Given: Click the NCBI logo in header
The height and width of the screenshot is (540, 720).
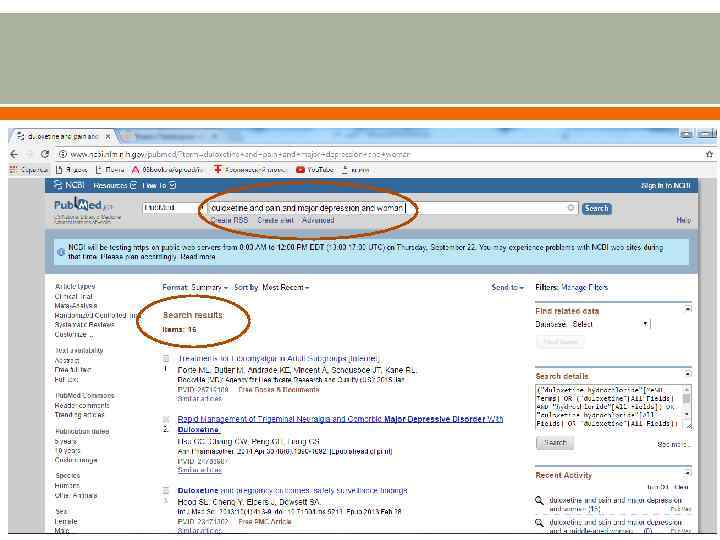Looking at the screenshot, I should click(x=69, y=185).
